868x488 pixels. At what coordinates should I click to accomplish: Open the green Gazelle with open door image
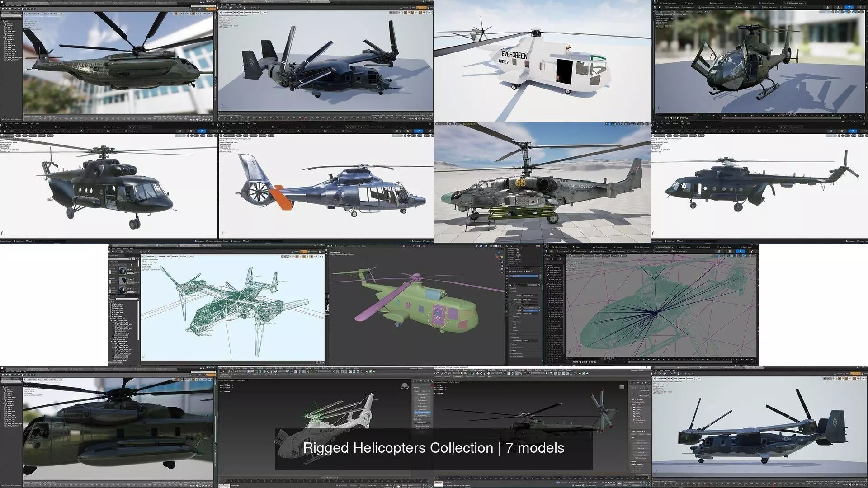pyautogui.click(x=760, y=60)
